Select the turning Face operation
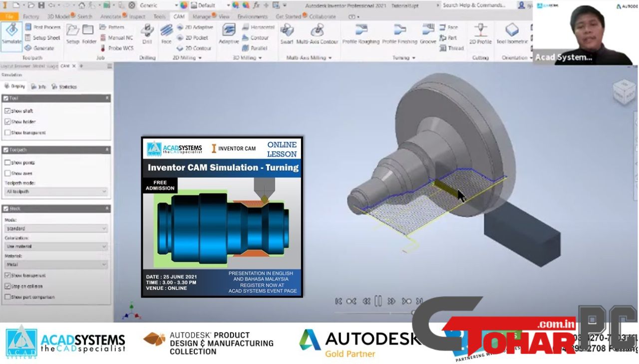This screenshot has height=364, width=639. point(449,27)
